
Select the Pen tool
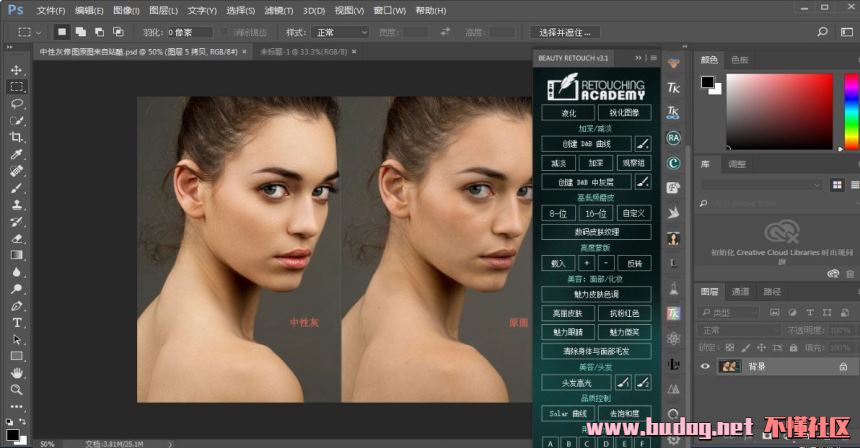click(17, 305)
